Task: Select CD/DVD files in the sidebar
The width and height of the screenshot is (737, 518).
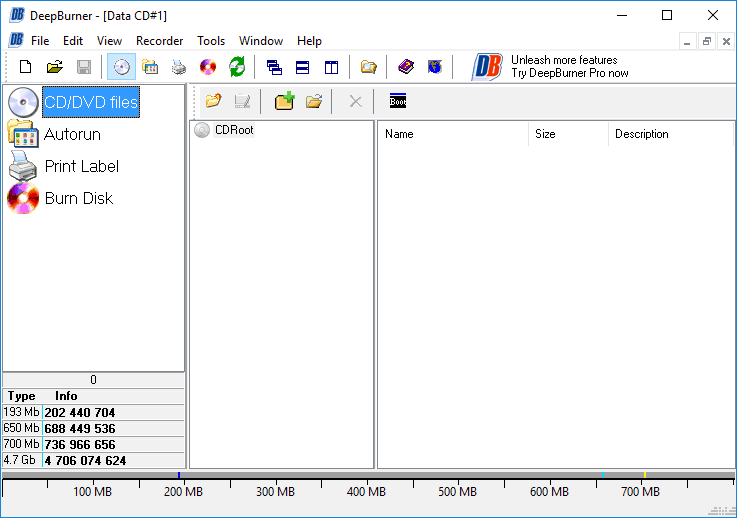Action: click(91, 102)
